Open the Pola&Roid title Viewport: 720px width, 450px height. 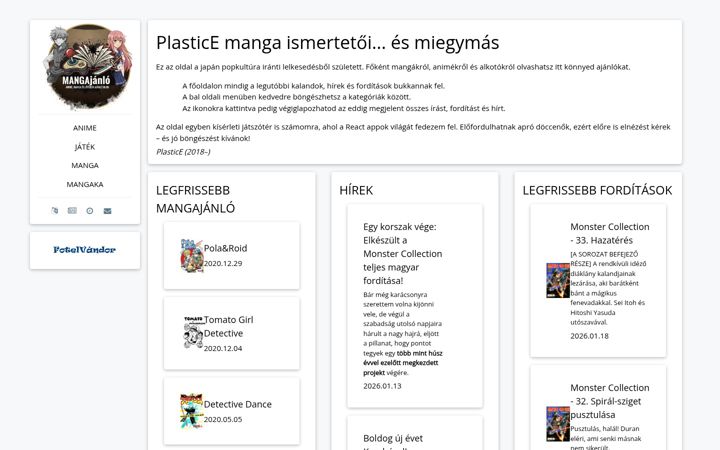click(x=225, y=248)
